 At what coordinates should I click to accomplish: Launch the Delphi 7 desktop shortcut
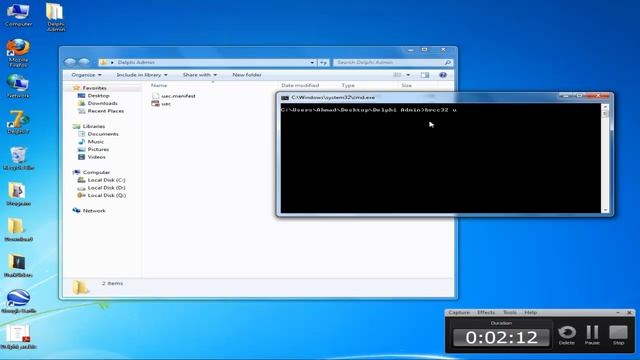coord(18,122)
